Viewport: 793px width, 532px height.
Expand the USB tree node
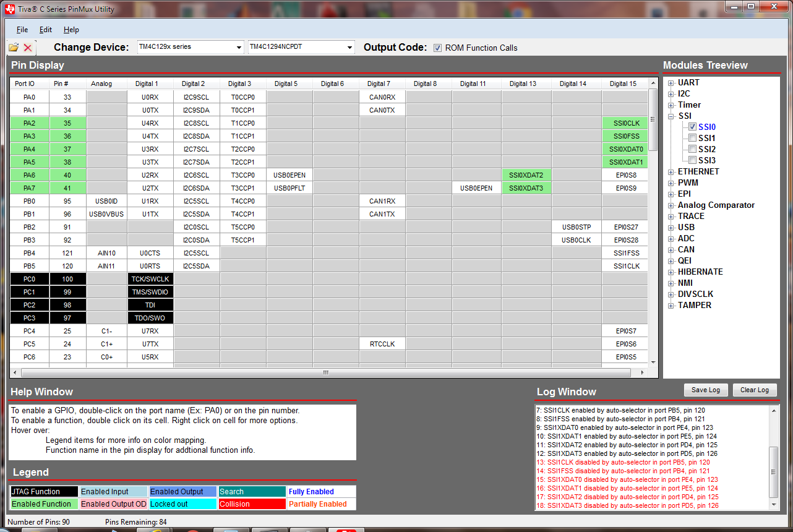(x=671, y=227)
